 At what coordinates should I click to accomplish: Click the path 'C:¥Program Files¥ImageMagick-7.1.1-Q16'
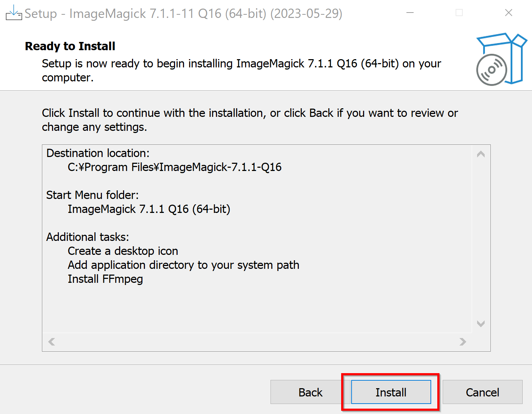(x=175, y=167)
